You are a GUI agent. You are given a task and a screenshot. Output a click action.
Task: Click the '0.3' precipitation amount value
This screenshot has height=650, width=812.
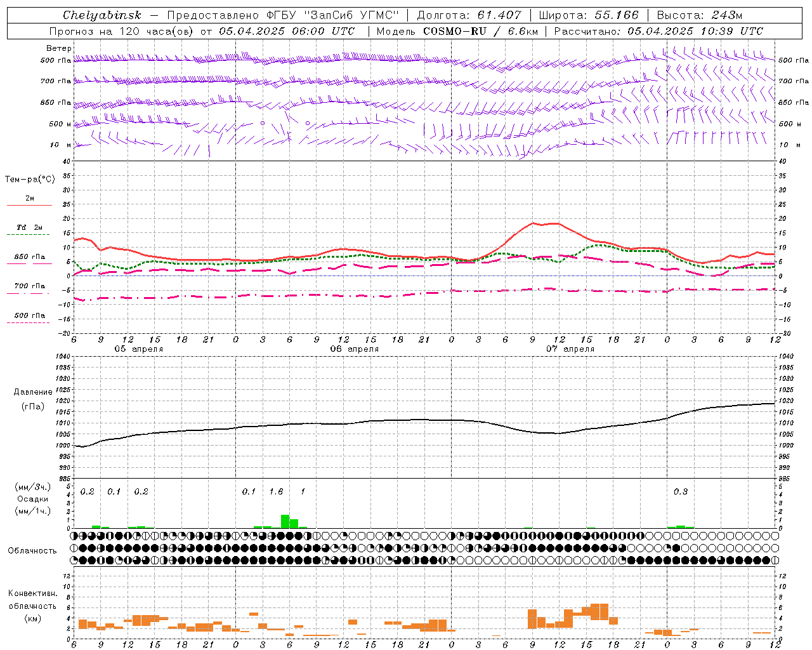[x=681, y=492]
